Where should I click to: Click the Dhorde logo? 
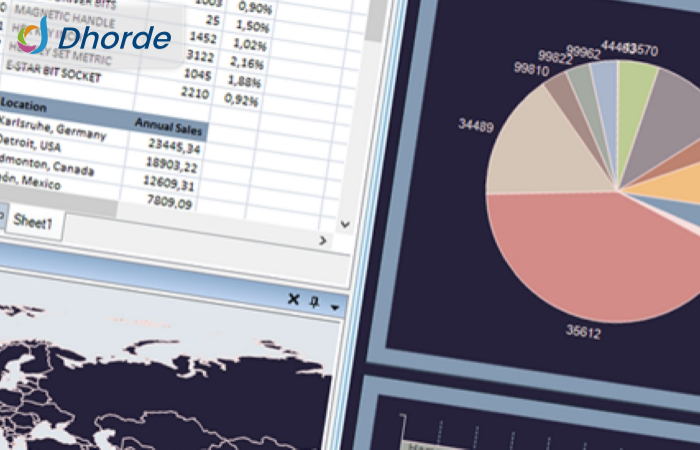(96, 38)
